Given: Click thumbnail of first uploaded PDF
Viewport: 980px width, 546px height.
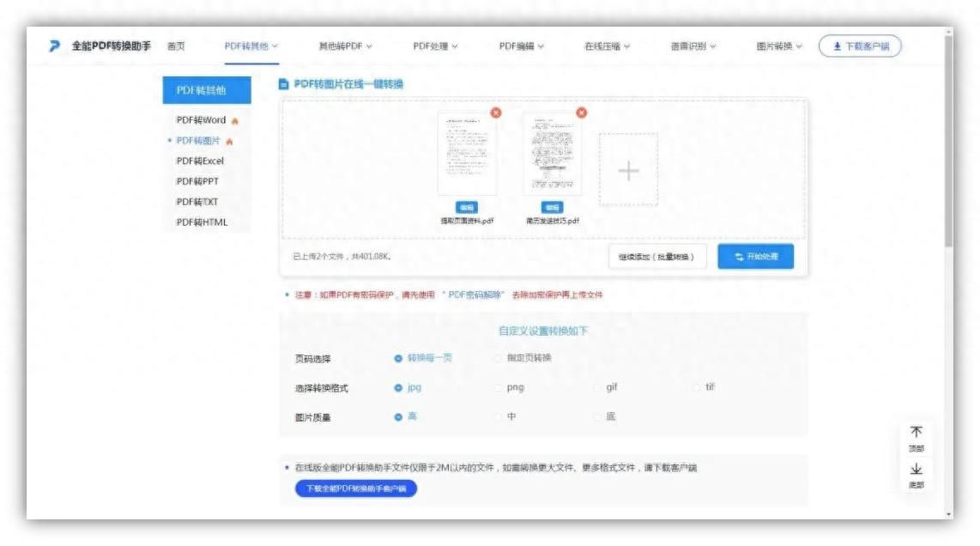Looking at the screenshot, I should point(467,155).
